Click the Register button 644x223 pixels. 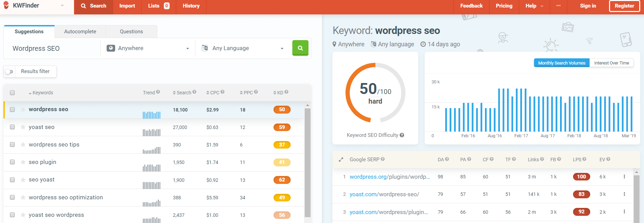[x=624, y=6]
